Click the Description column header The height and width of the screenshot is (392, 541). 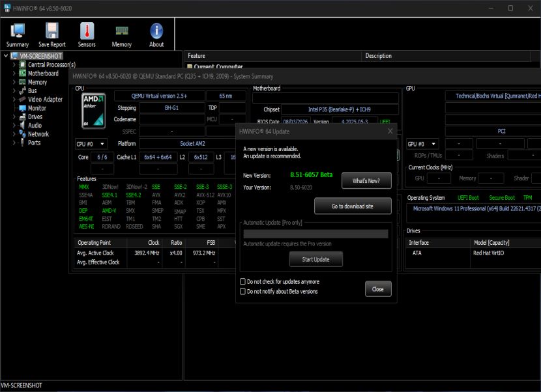pyautogui.click(x=446, y=56)
